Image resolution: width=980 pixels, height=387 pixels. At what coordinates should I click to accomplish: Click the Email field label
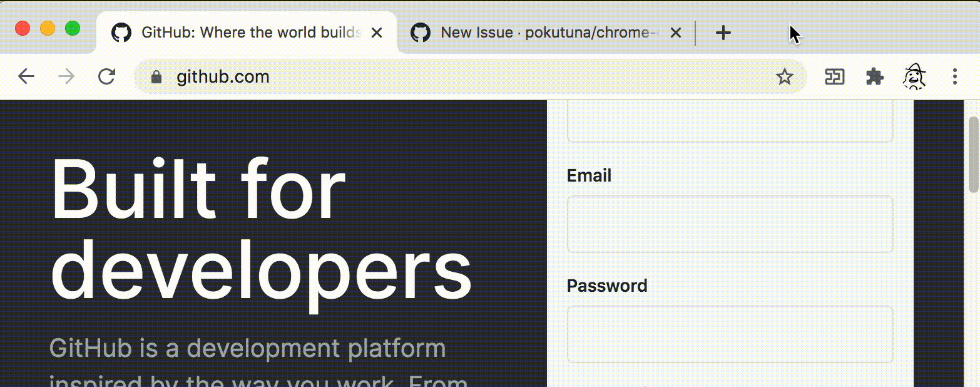point(589,176)
